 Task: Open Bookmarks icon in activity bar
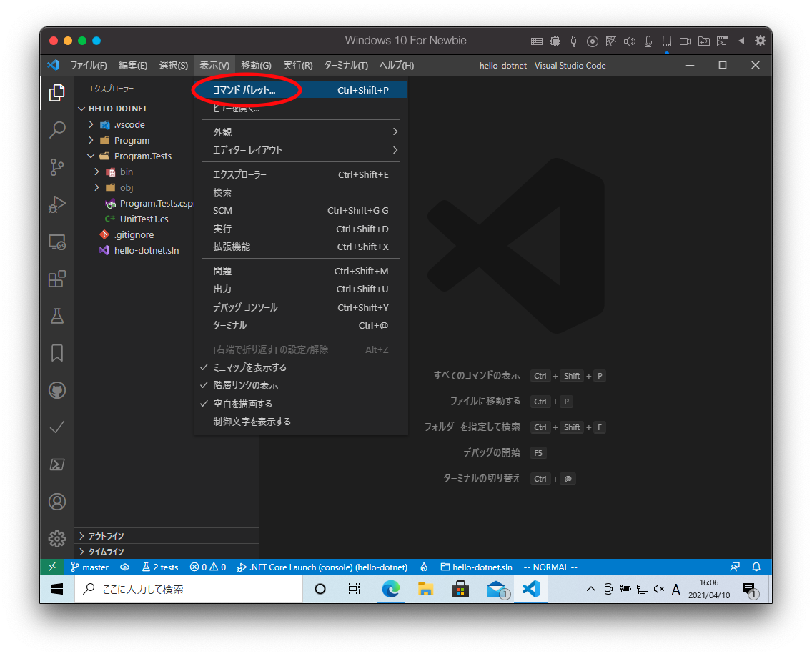coord(57,353)
